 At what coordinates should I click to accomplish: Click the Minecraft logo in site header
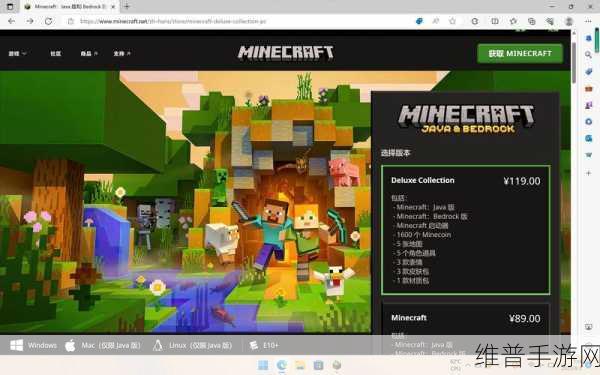point(285,52)
